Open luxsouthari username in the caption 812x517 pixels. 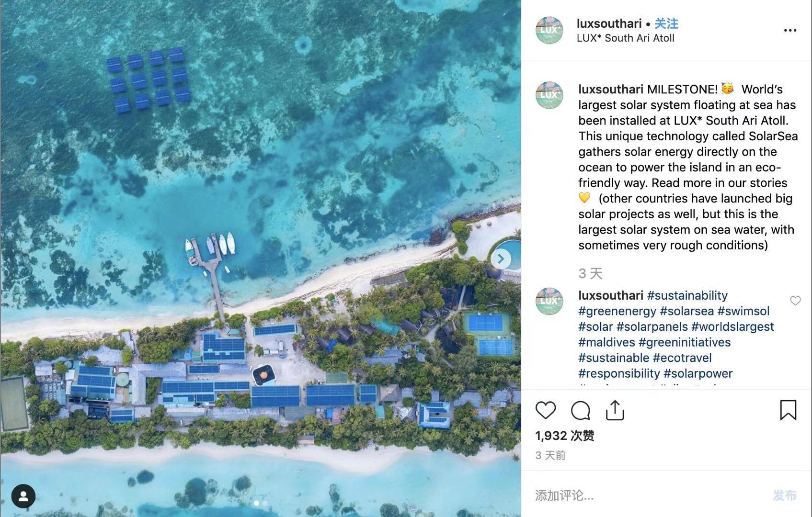(611, 90)
